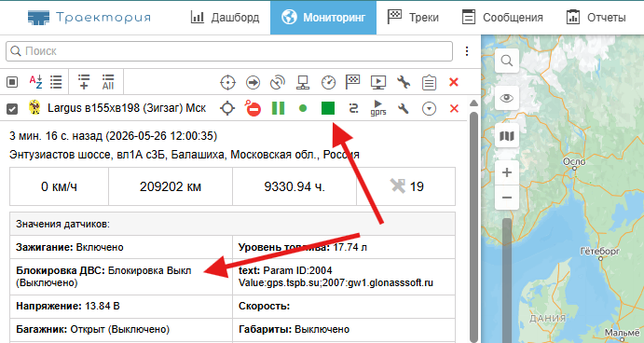Click the gprs command icon for Largus
The image size is (644, 343).
click(377, 108)
